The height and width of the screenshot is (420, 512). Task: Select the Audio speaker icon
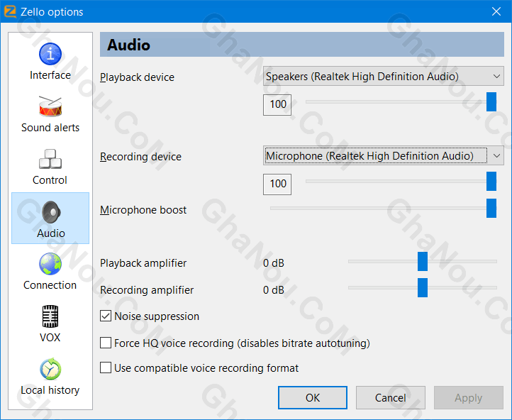point(51,212)
